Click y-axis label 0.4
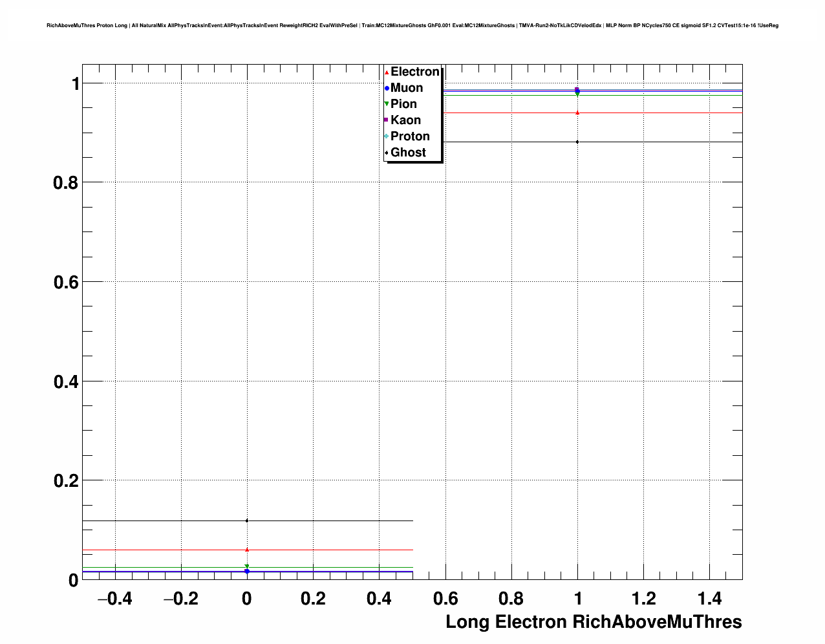Image resolution: width=825 pixels, height=644 pixels. [65, 382]
